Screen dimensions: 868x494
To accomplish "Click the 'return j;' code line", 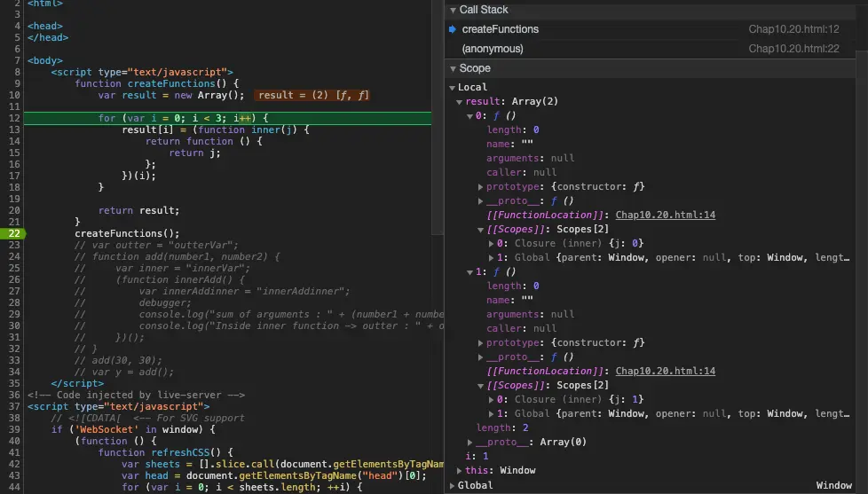I will click(195, 153).
